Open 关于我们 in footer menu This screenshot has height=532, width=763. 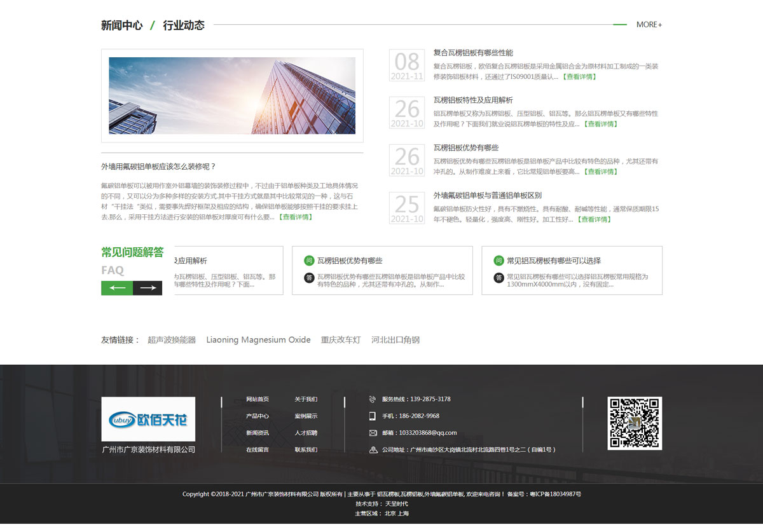306,399
